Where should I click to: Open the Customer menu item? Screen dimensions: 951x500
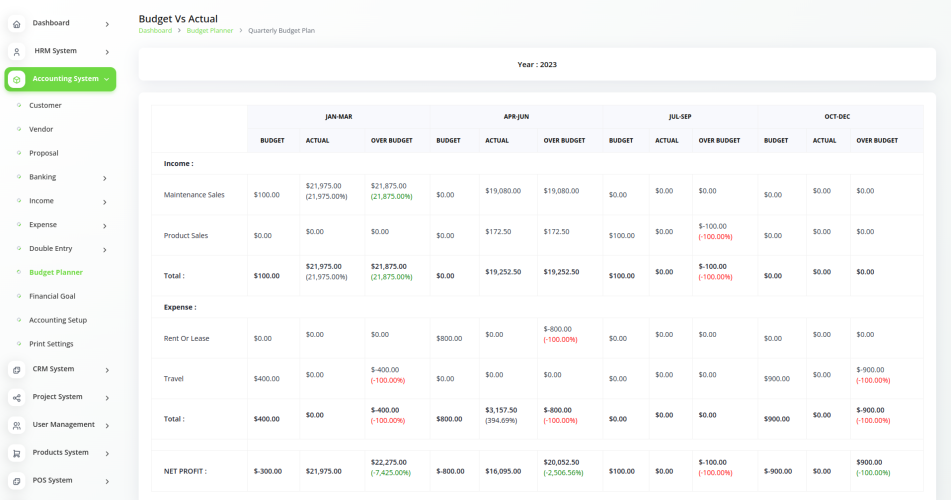point(45,105)
